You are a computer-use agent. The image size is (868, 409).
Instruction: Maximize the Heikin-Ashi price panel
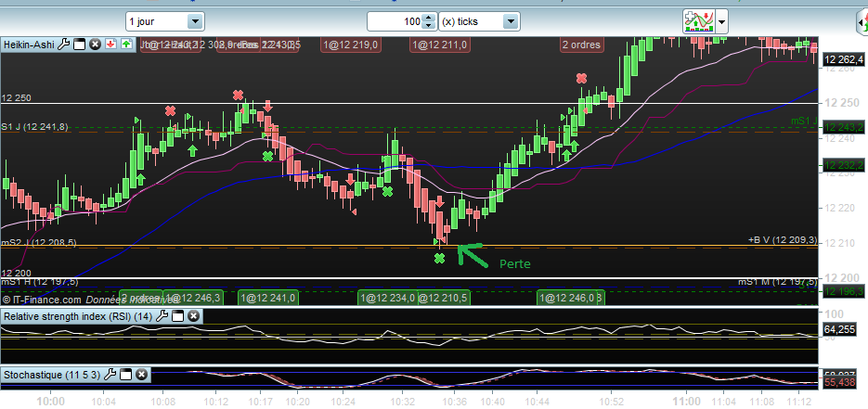[x=79, y=45]
